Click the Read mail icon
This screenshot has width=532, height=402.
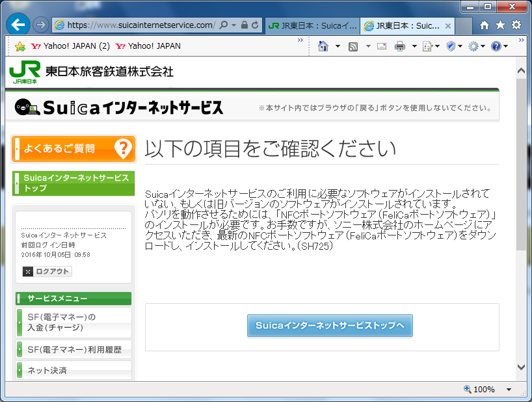(382, 46)
